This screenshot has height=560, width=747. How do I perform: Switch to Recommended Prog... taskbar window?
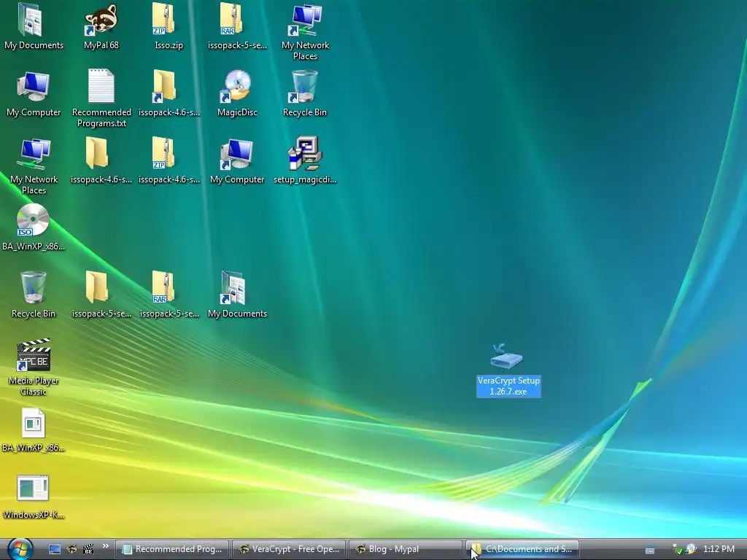click(172, 549)
